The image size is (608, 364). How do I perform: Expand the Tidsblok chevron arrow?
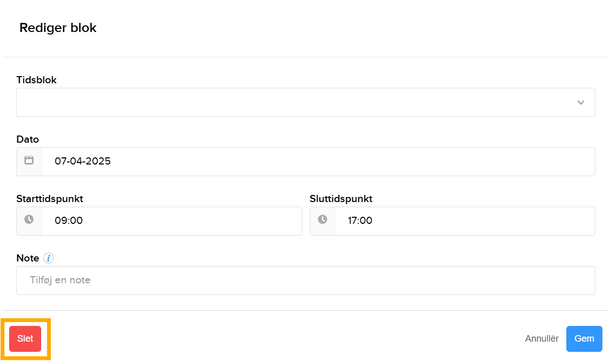581,103
